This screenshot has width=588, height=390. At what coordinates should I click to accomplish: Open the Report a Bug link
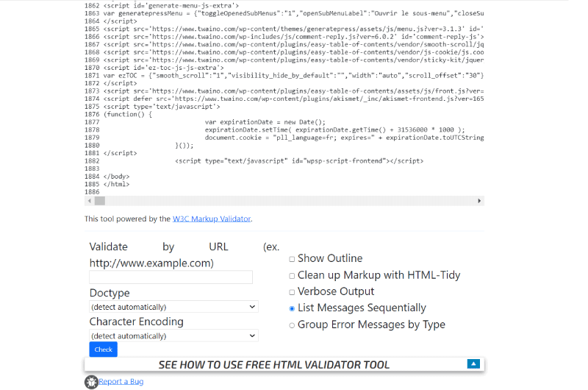(x=121, y=381)
